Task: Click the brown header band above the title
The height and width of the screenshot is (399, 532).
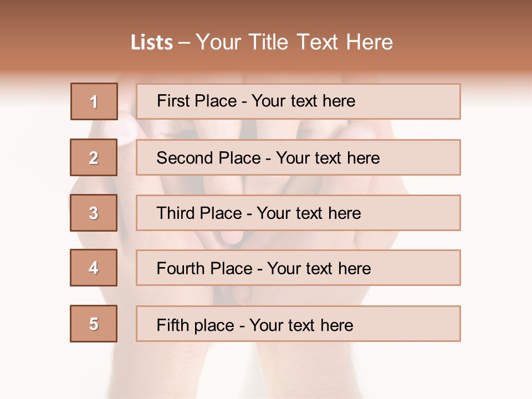Action: [266, 14]
